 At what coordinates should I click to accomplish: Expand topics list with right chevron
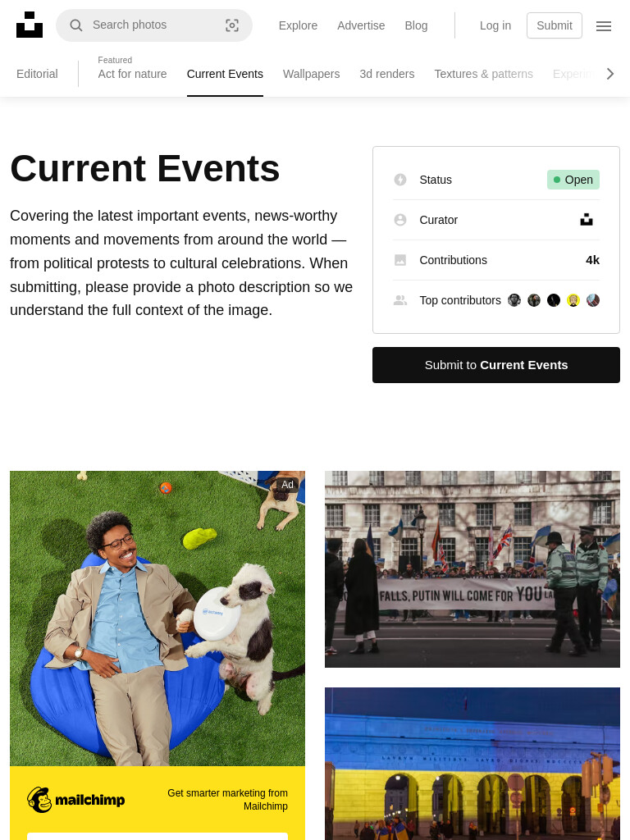tap(610, 74)
